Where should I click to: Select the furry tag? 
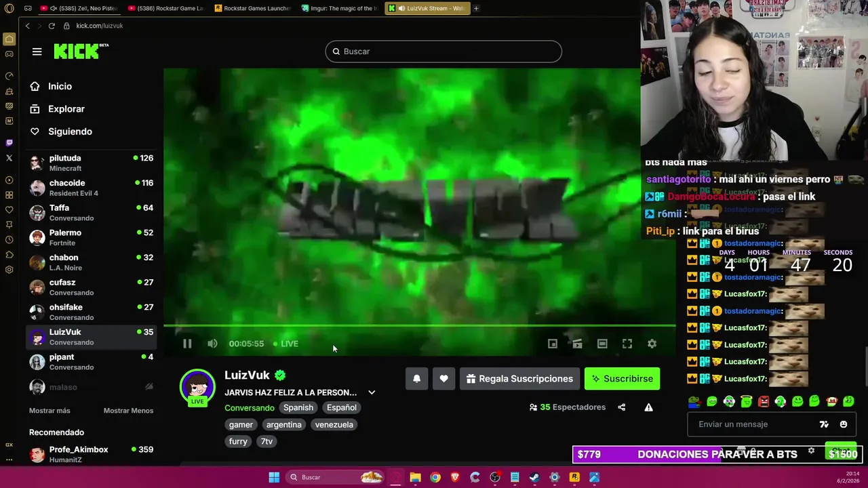coord(238,441)
